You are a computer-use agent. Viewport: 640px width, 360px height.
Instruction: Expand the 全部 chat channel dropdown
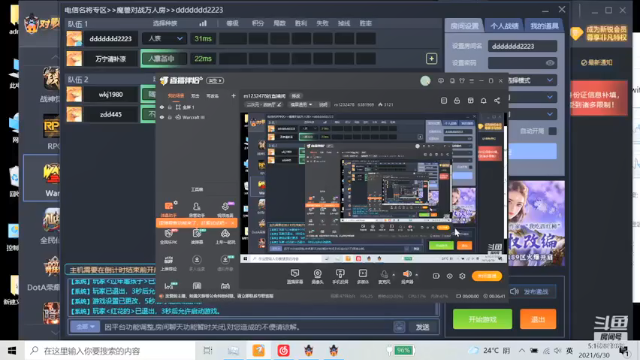click(x=85, y=327)
